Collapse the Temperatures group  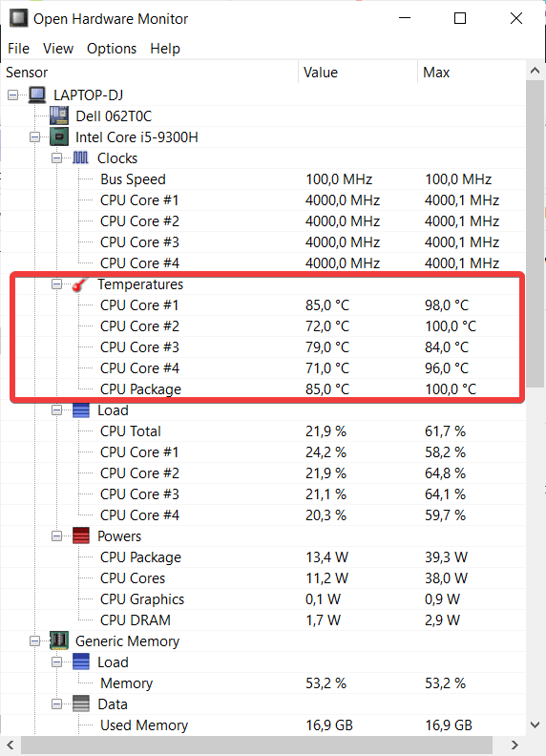coord(57,284)
